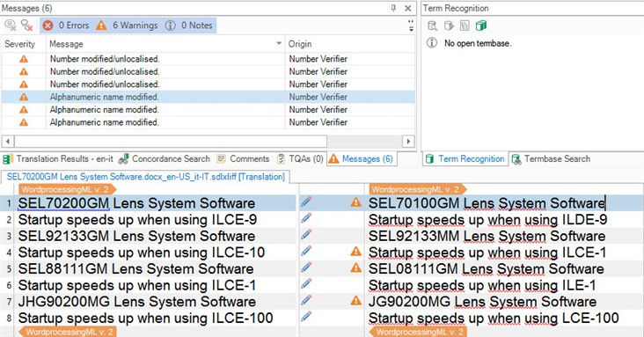This screenshot has width=644, height=337.
Task: Select the highlighted Alphanumeric name modified message row
Action: tap(209, 97)
